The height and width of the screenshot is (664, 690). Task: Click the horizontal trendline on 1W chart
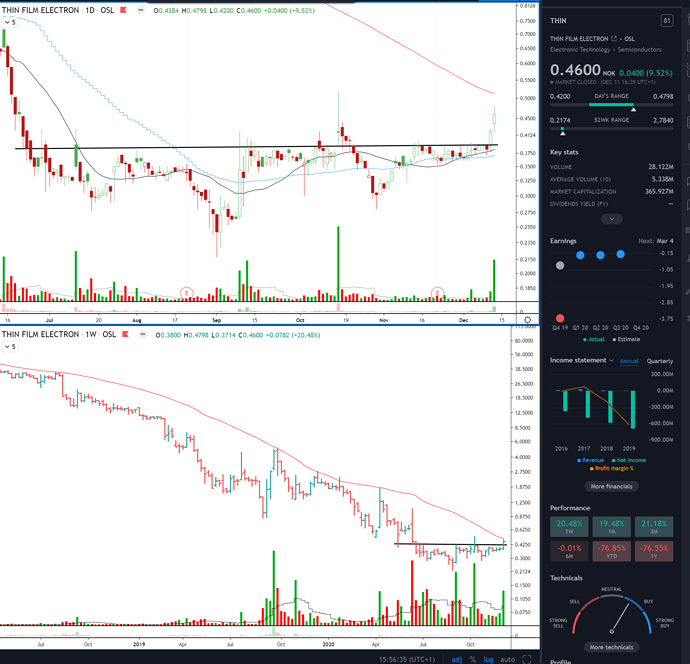click(451, 544)
